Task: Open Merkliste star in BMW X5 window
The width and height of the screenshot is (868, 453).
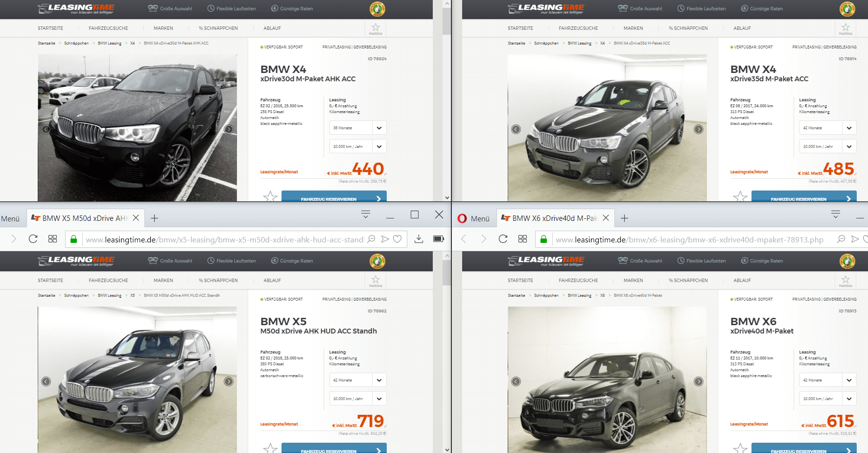Action: (375, 281)
